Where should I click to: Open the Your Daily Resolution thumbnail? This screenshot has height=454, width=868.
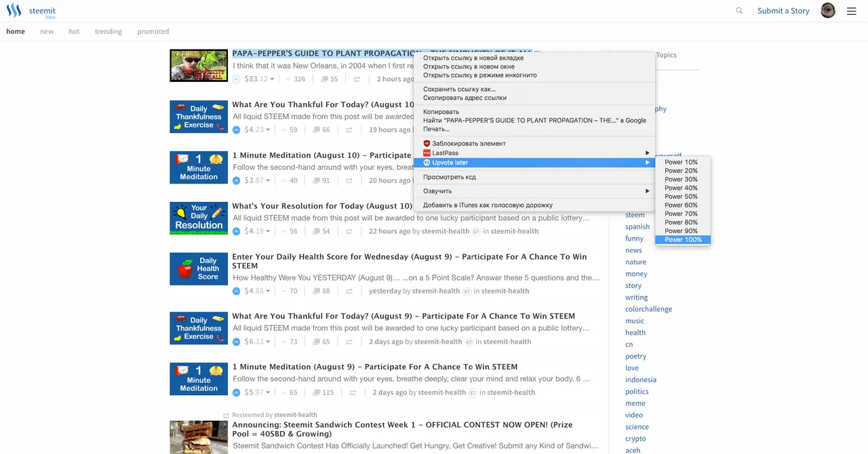click(199, 218)
